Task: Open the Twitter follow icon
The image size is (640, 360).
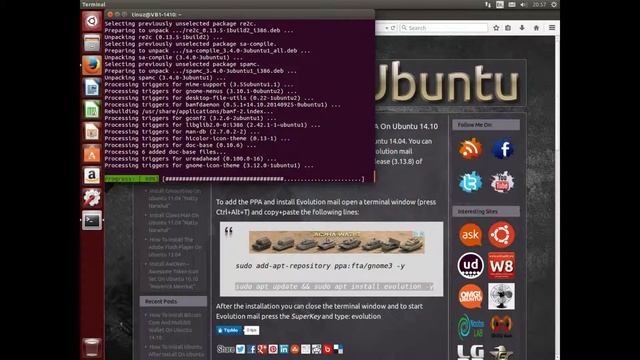Action: 470,182
